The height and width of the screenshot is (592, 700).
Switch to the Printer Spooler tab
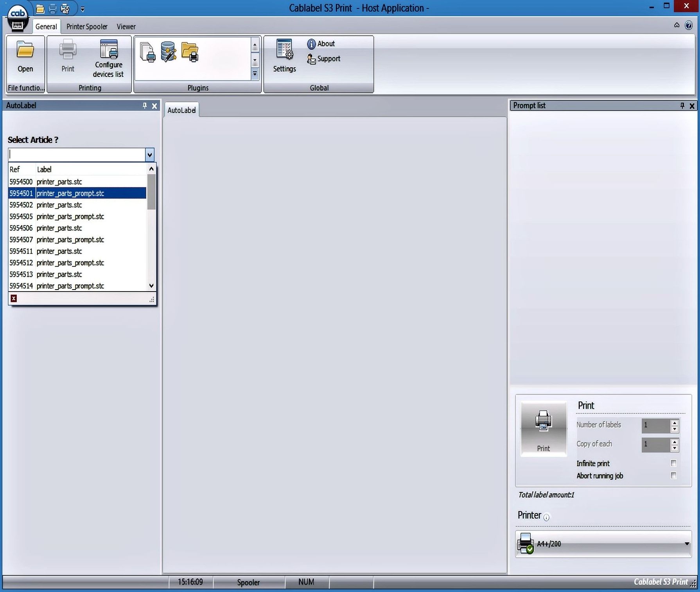[x=87, y=27]
